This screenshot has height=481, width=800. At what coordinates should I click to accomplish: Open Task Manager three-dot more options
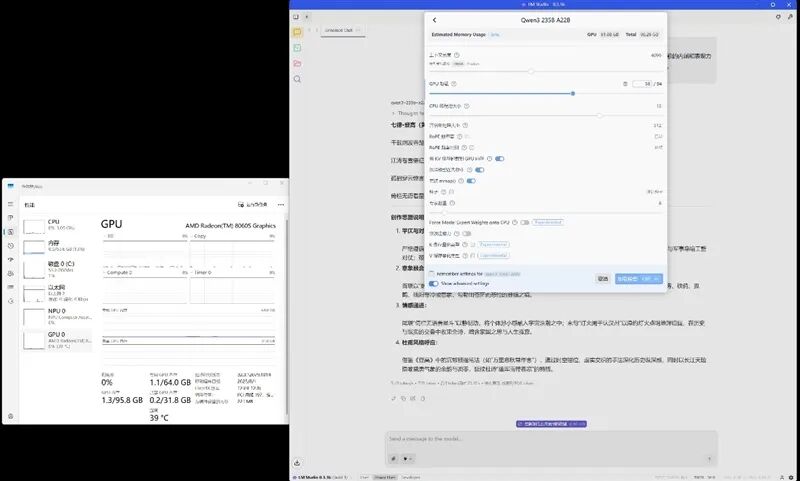[281, 205]
